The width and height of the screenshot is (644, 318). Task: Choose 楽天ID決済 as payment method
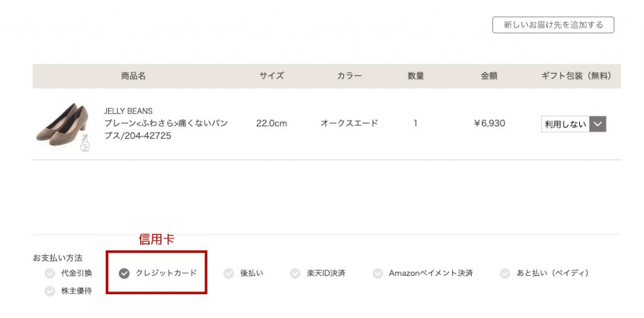pyautogui.click(x=318, y=273)
